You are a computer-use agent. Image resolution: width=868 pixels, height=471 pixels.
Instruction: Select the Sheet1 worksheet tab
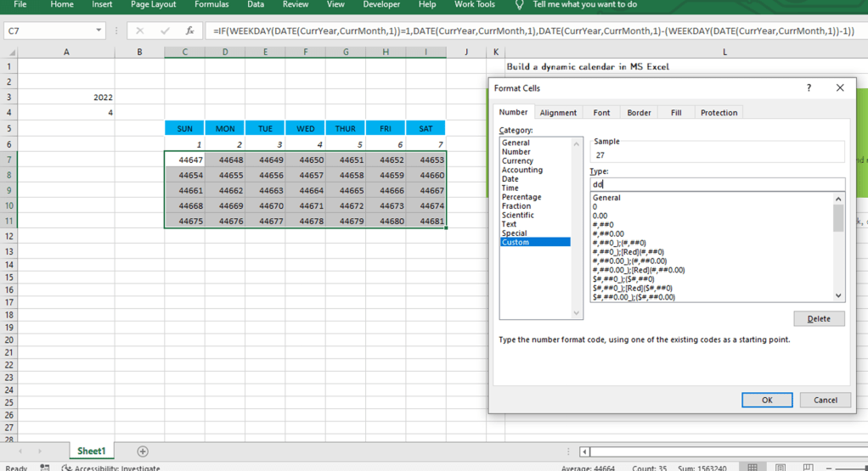click(x=92, y=451)
